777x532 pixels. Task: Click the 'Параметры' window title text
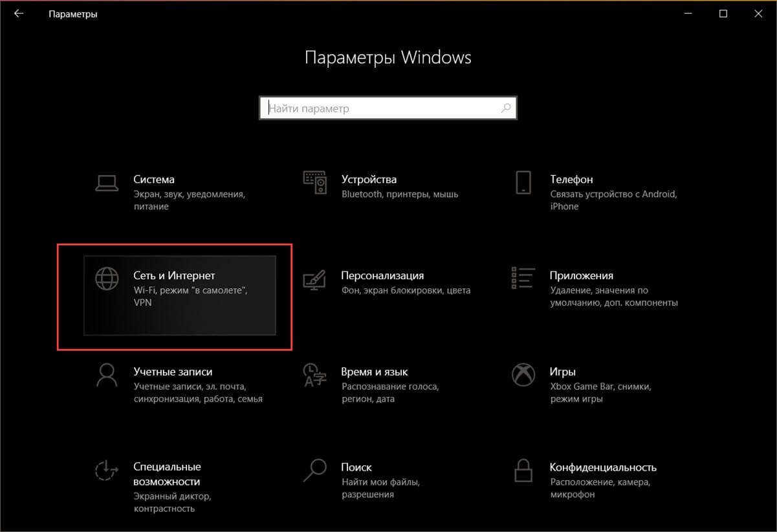pos(73,14)
